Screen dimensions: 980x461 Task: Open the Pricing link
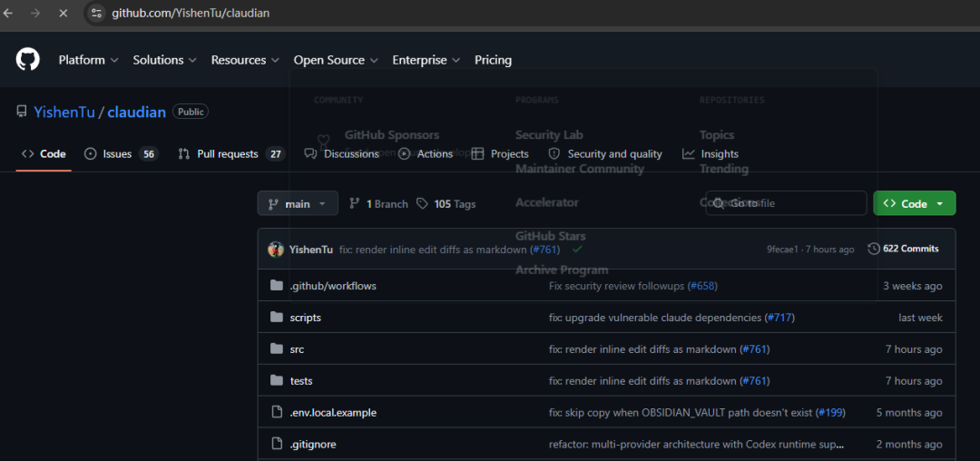click(x=493, y=60)
